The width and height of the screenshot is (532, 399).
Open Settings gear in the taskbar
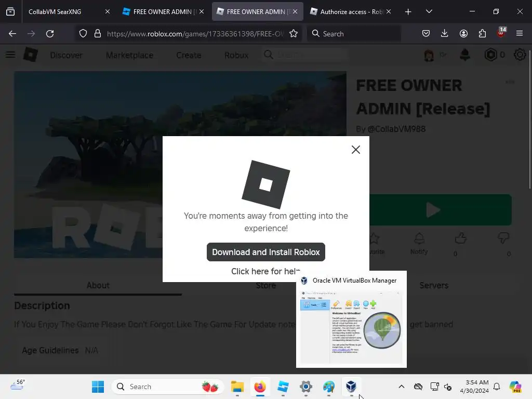tap(305, 387)
